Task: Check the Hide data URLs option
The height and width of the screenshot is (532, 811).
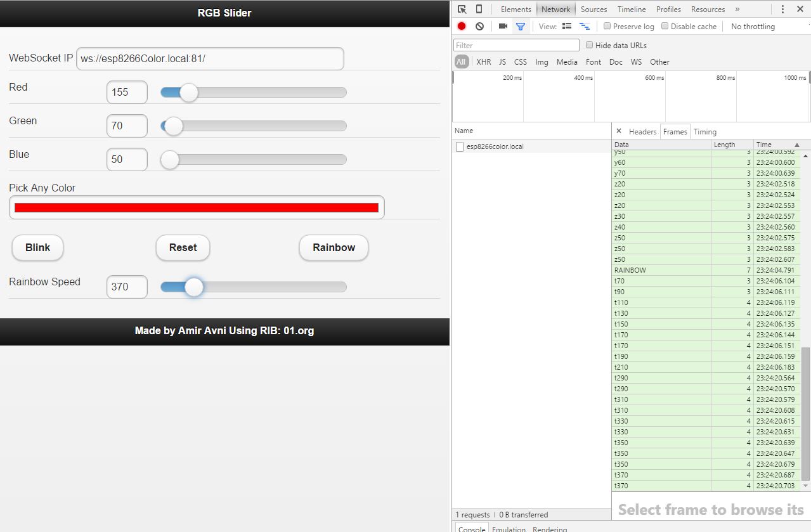Action: tap(589, 45)
